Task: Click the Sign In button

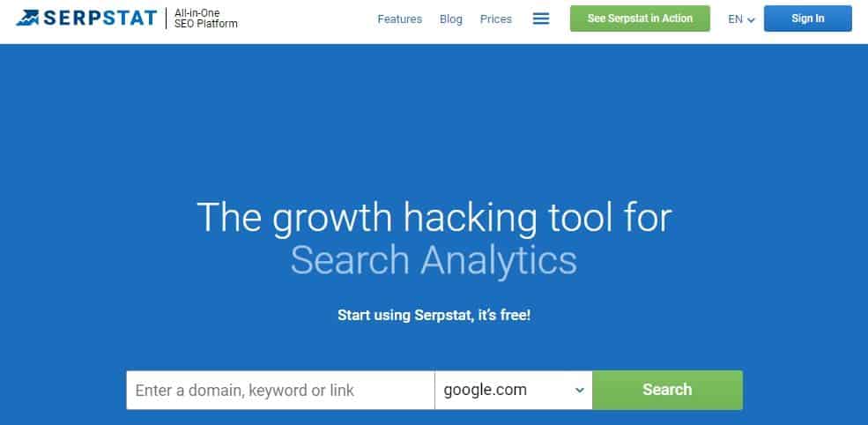Action: 807,19
